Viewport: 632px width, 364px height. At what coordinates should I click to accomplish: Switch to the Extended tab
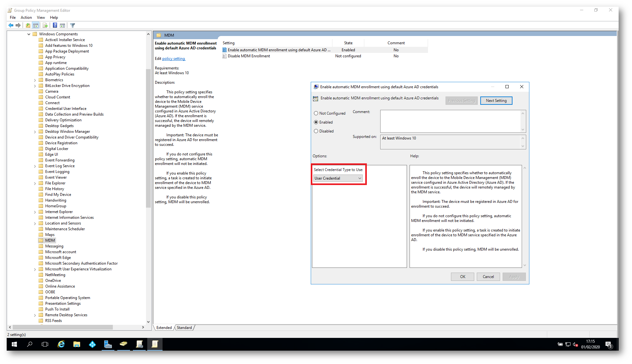click(x=164, y=328)
